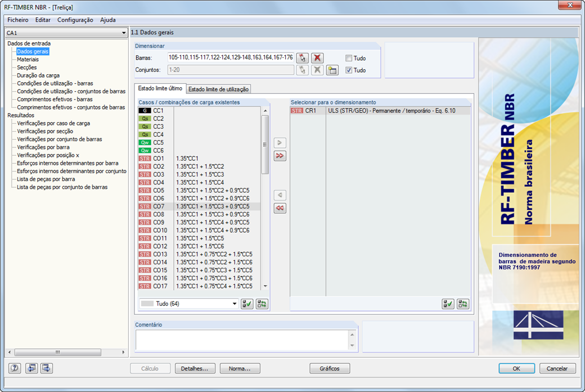Click the single right arrow add button
The height and width of the screenshot is (392, 585).
280,143
